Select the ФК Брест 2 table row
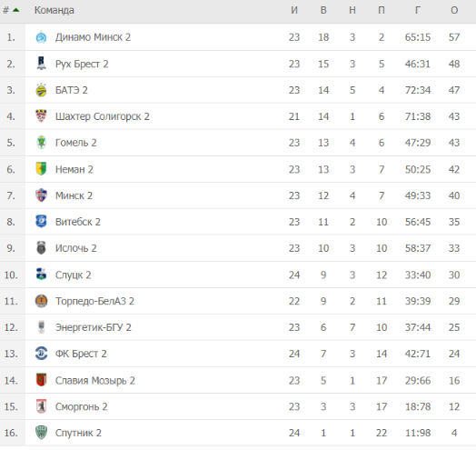Screen dimensions: 476x450 [238, 354]
